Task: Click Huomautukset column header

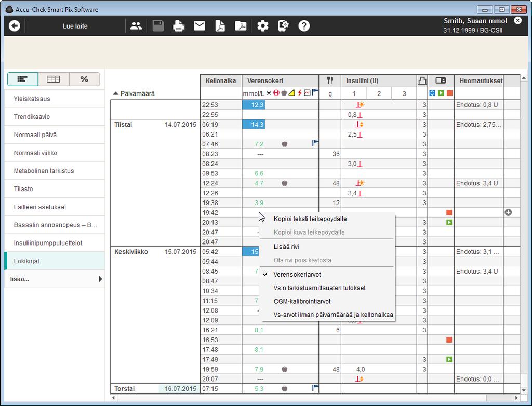Action: [x=478, y=80]
